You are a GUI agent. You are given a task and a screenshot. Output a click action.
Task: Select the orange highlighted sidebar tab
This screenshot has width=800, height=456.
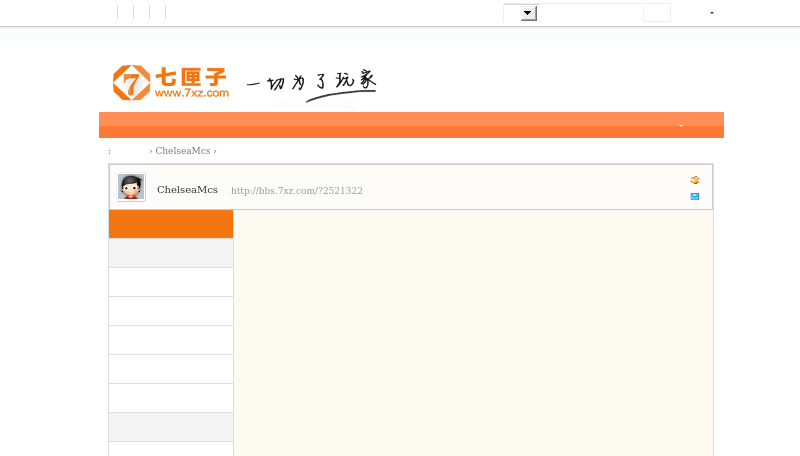pos(171,224)
